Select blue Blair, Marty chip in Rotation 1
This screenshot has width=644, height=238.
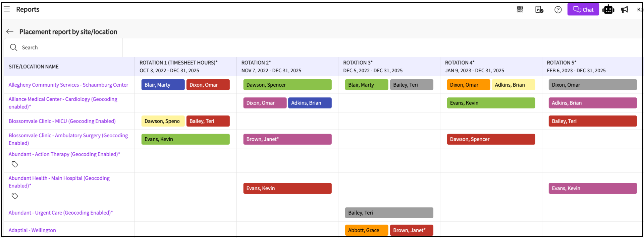(163, 85)
